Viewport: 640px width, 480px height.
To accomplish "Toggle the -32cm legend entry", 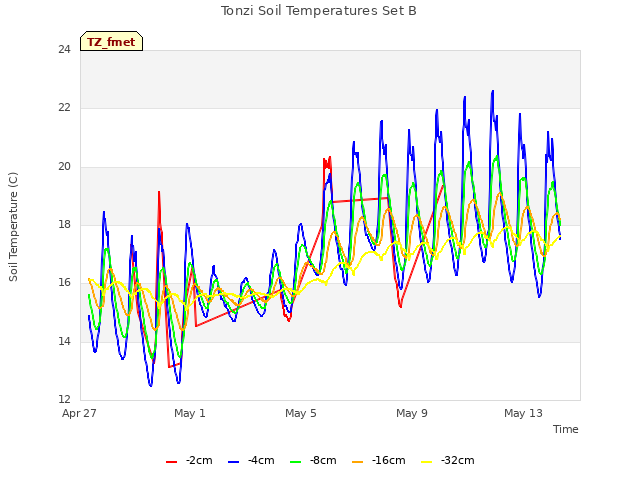I will [x=448, y=461].
